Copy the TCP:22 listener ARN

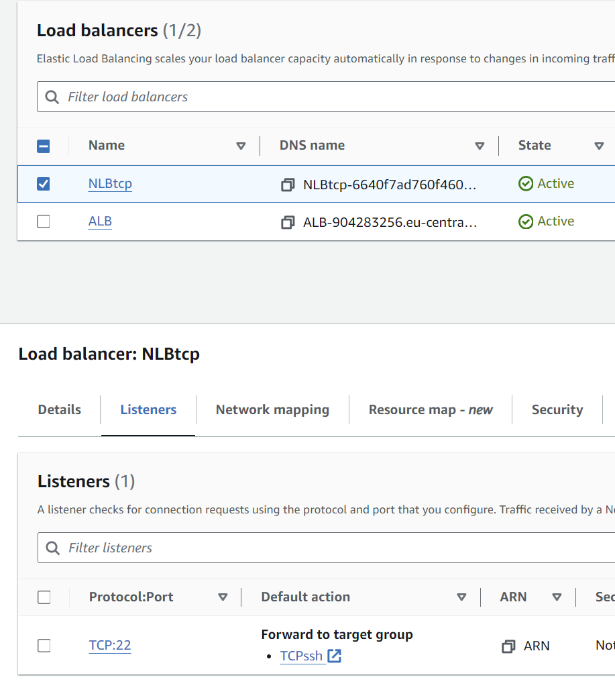(508, 646)
